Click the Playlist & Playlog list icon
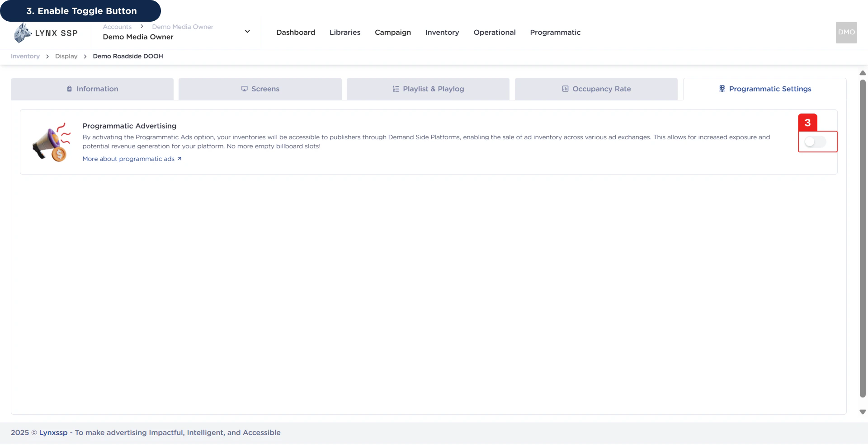Screen dimensions: 868x445 click(x=396, y=89)
